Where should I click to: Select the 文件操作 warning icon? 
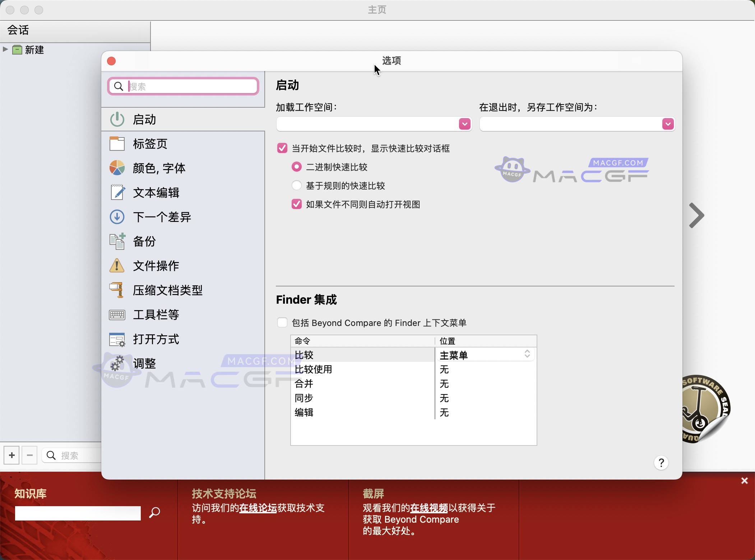click(116, 266)
